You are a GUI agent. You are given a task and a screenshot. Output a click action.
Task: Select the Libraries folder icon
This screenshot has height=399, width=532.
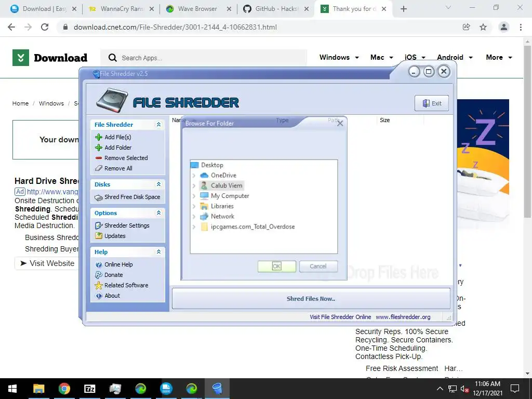click(204, 206)
